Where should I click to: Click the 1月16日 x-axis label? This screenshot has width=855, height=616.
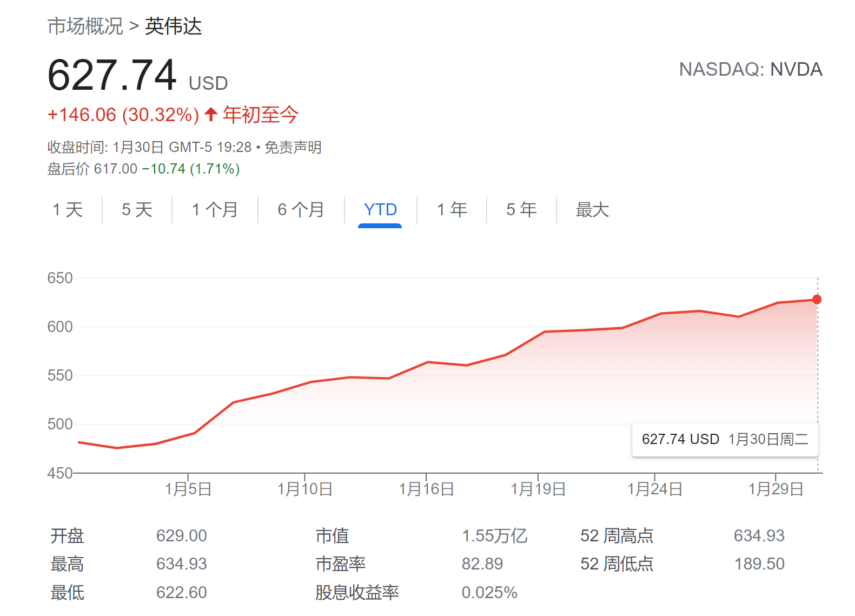[426, 489]
